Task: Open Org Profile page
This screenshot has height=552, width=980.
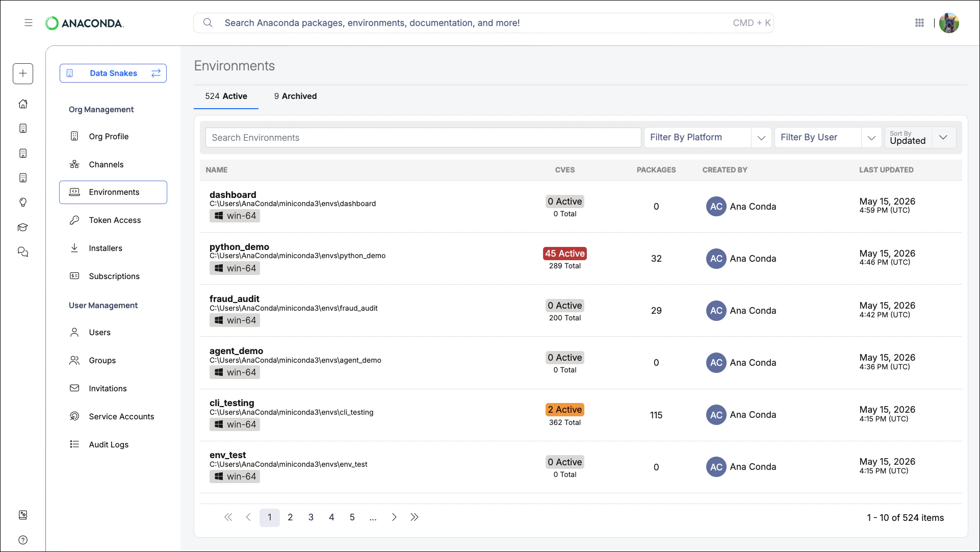Action: pyautogui.click(x=113, y=136)
